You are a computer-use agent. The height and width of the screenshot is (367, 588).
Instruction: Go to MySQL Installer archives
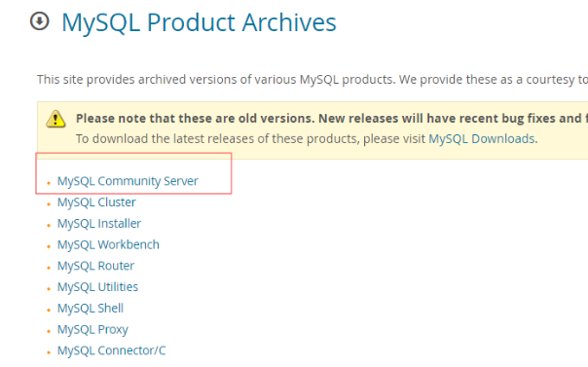coord(99,224)
